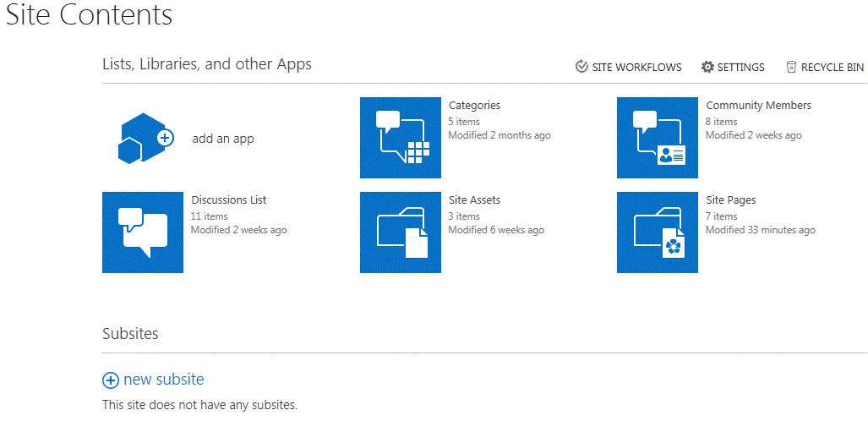Open the Site Pages folder tile
The width and height of the screenshot is (868, 421).
[658, 232]
